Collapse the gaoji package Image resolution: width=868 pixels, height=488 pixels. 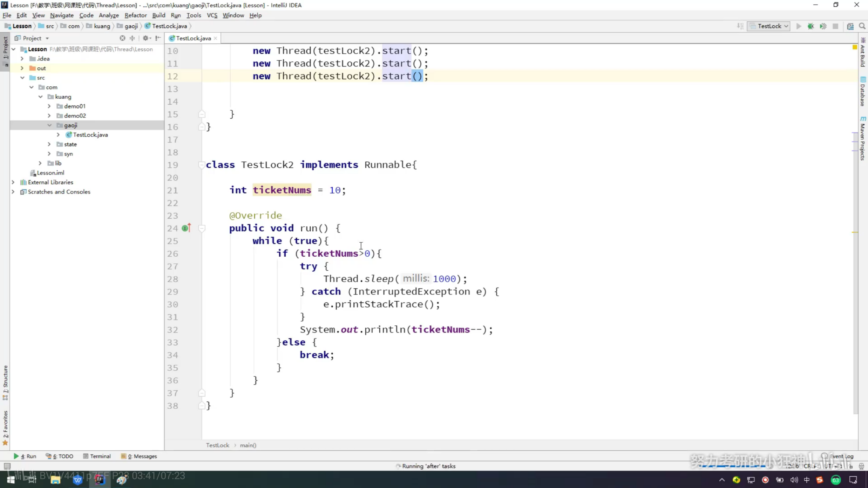pos(49,125)
